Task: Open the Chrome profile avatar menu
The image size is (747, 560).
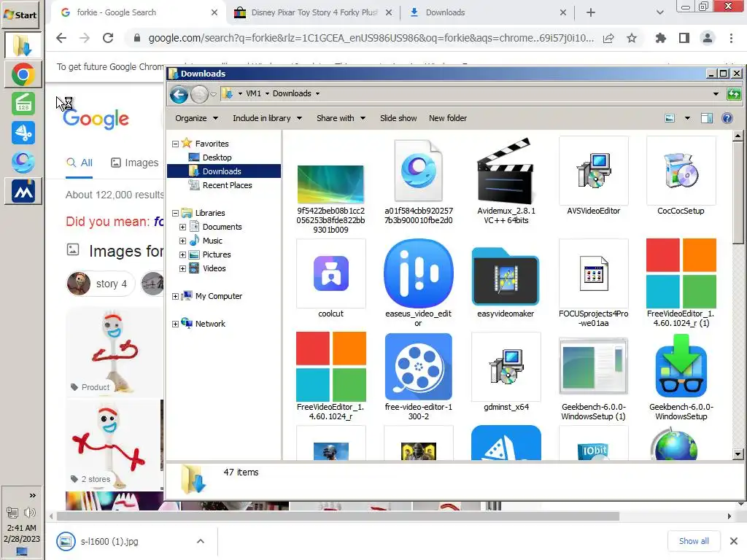Action: pyautogui.click(x=708, y=38)
